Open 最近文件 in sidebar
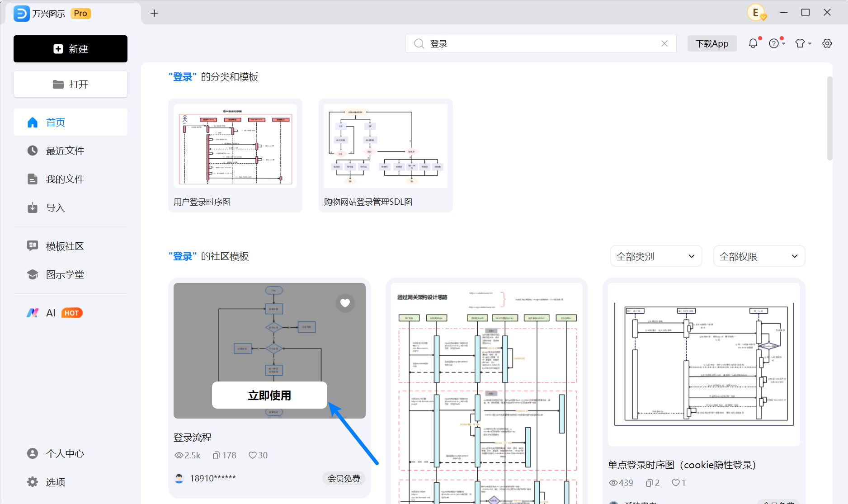 [71, 151]
